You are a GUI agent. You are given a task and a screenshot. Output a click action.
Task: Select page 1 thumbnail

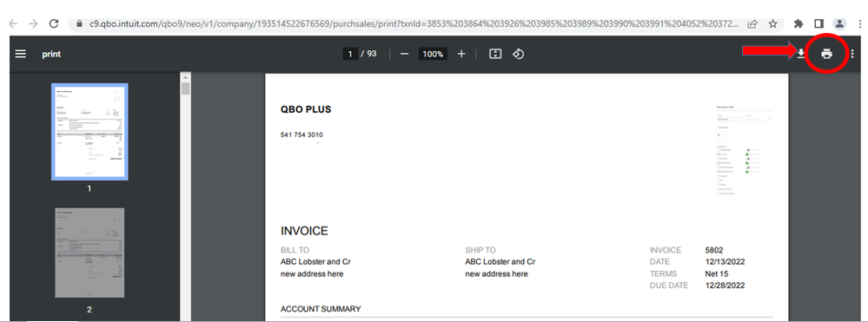coord(89,131)
